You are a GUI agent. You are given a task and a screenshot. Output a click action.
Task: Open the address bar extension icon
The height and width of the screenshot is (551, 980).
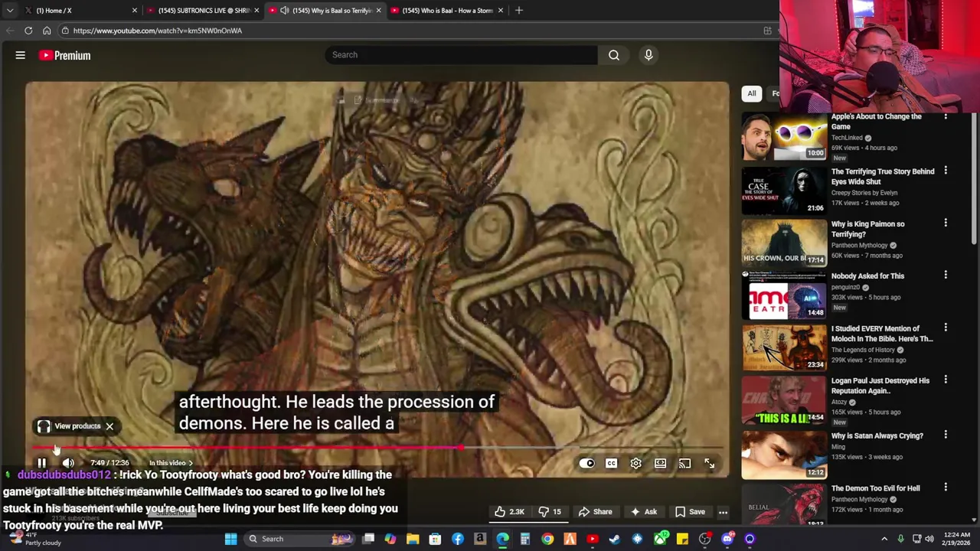[x=767, y=31]
